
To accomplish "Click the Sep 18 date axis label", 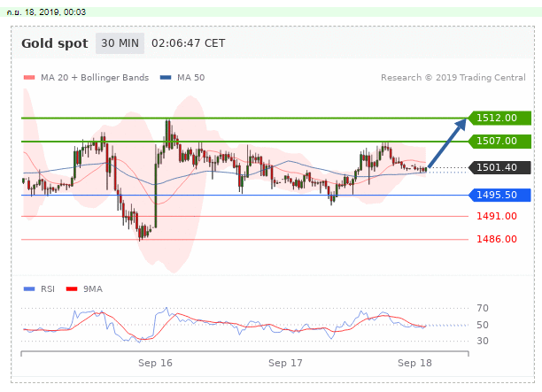I will click(x=414, y=363).
